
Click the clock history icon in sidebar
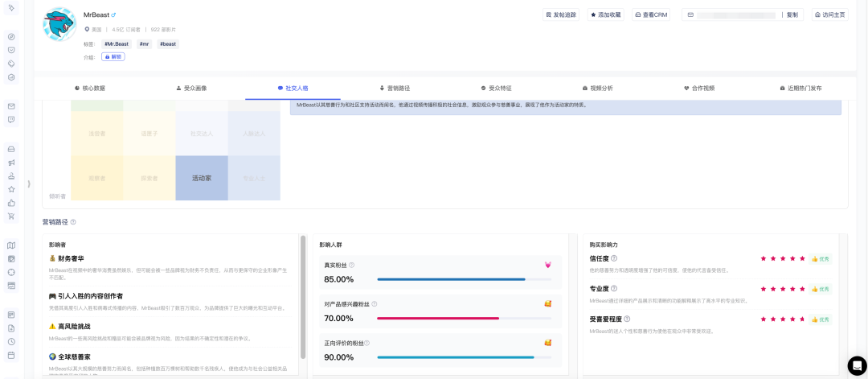(11, 342)
